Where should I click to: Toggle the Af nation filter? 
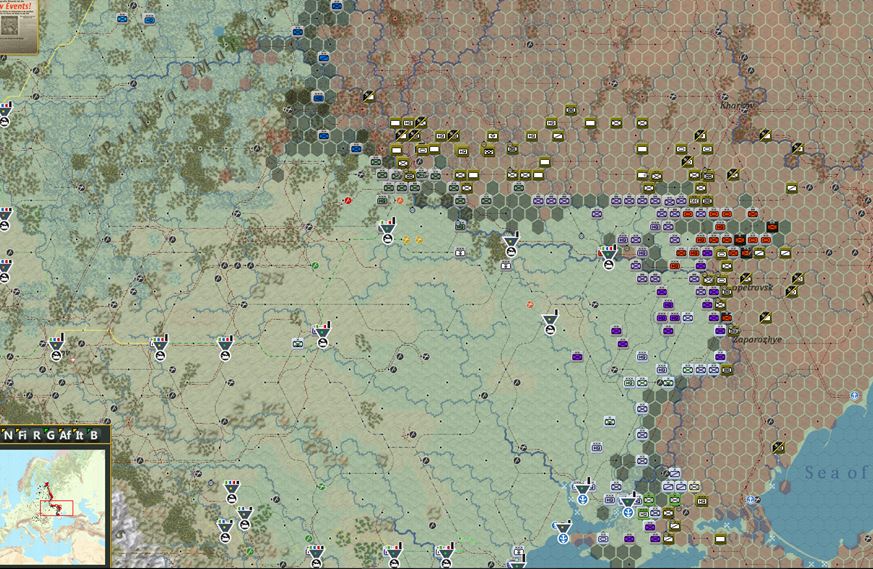click(65, 435)
